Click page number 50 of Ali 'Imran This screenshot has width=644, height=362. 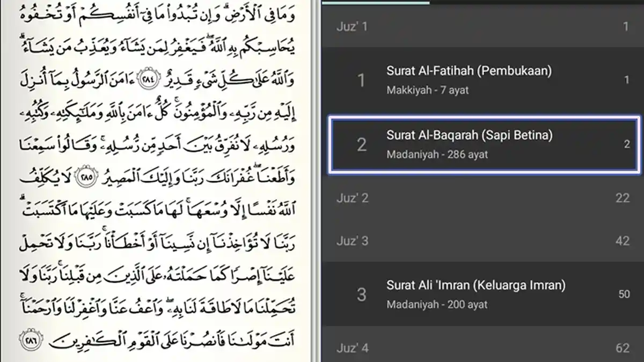coord(624,294)
